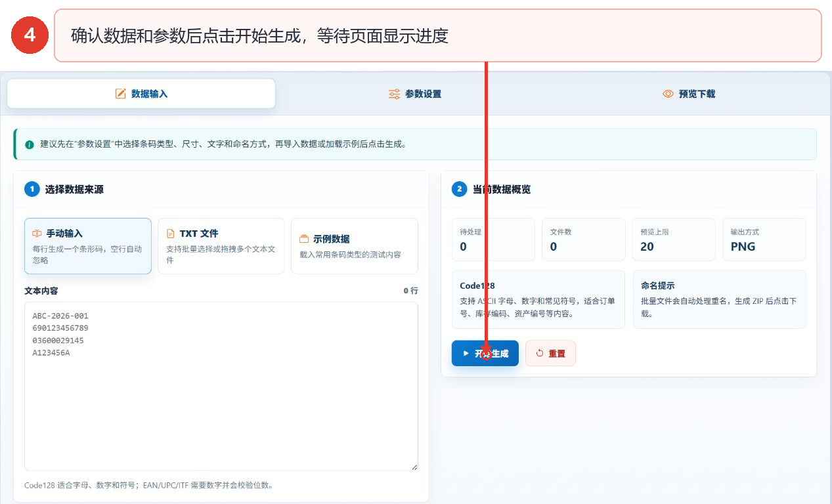Click the 待处理 stat card

pos(493,240)
